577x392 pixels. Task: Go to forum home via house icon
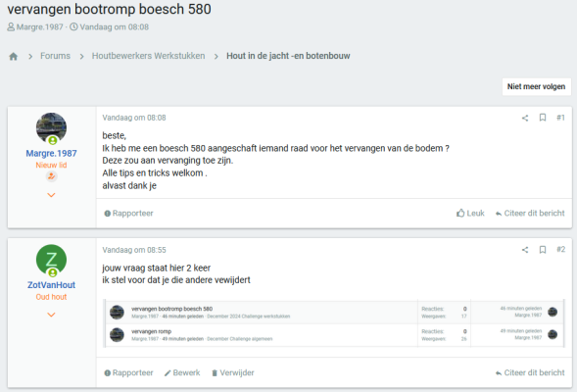(x=14, y=56)
